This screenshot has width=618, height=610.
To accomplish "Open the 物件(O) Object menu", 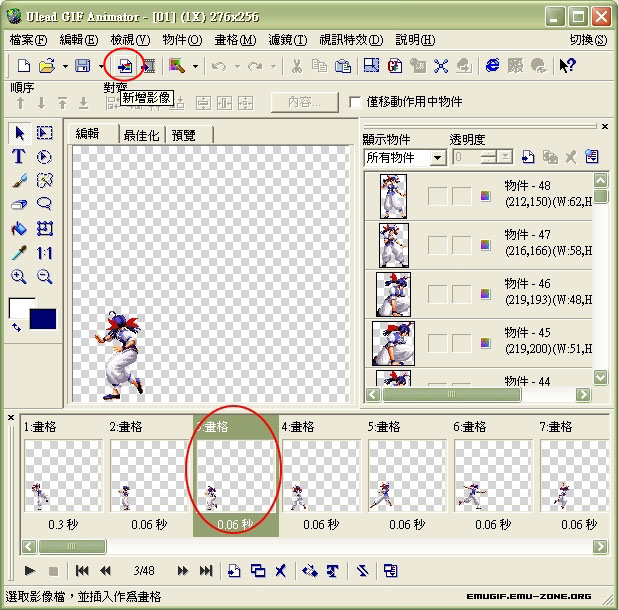I will coord(182,40).
